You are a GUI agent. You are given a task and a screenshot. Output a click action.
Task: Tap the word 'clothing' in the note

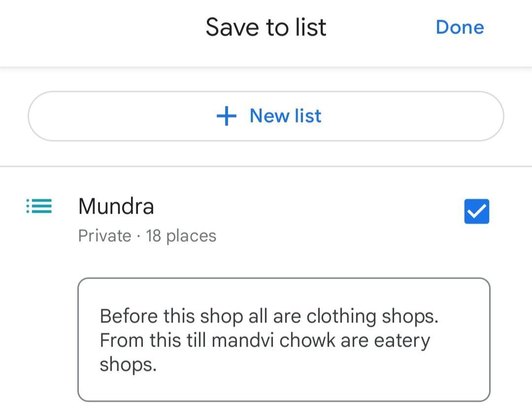[341, 316]
